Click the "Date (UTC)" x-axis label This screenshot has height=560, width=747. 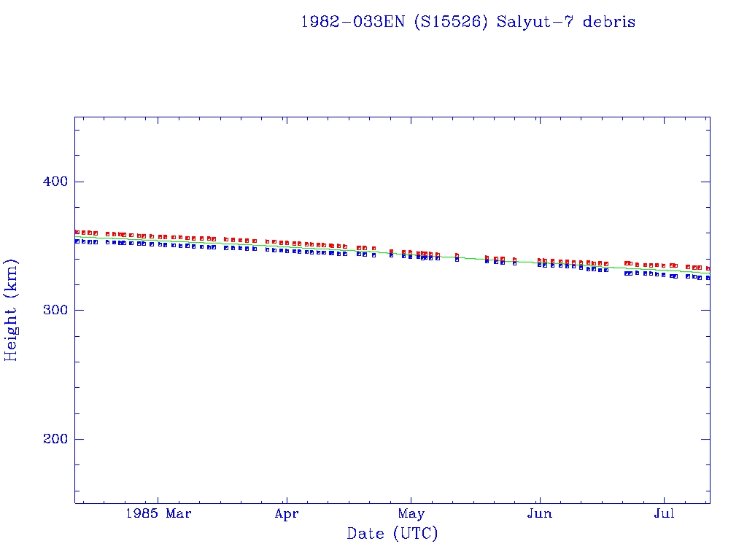pos(392,534)
